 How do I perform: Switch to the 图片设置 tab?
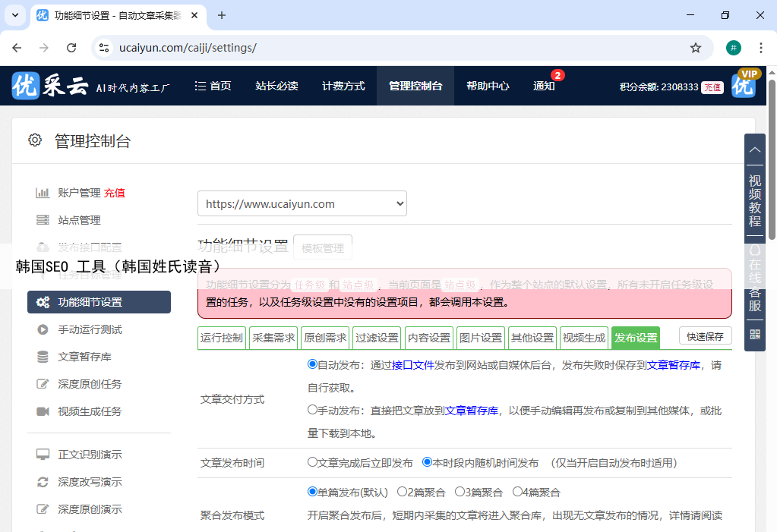pyautogui.click(x=480, y=338)
